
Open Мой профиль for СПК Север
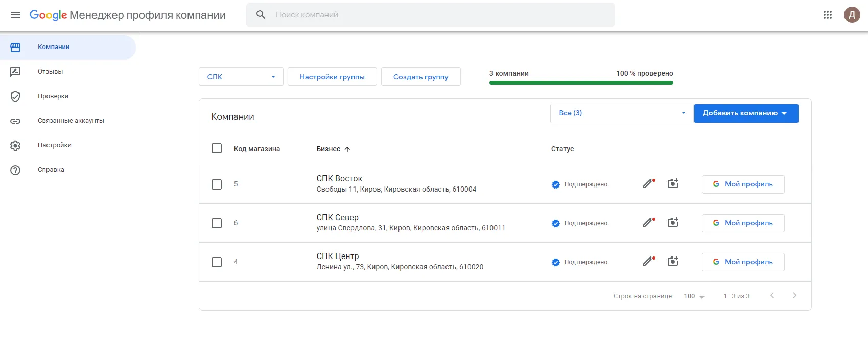coord(743,223)
